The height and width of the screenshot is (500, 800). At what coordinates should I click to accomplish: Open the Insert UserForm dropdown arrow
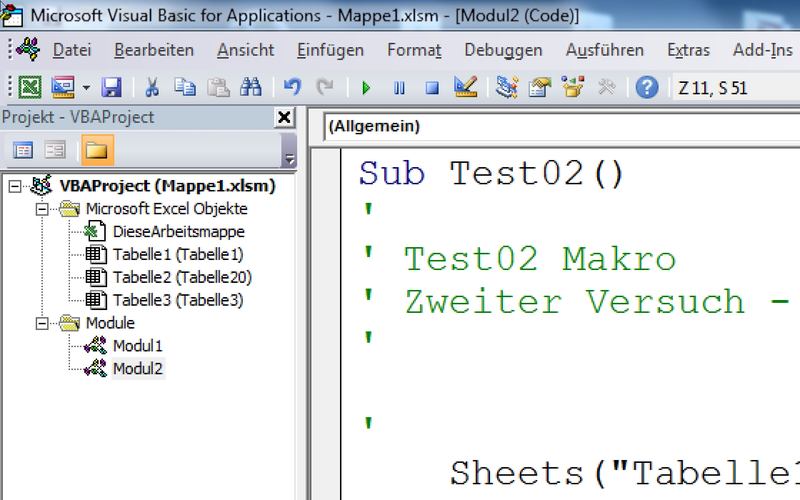point(86,87)
